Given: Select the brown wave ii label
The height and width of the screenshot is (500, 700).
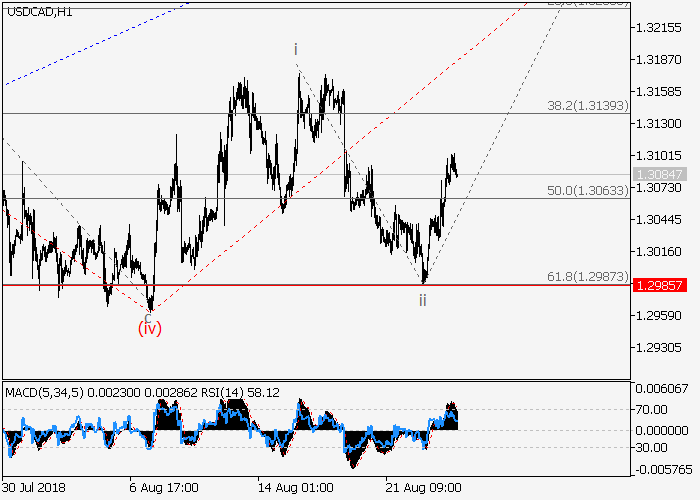Looking at the screenshot, I should tap(423, 300).
